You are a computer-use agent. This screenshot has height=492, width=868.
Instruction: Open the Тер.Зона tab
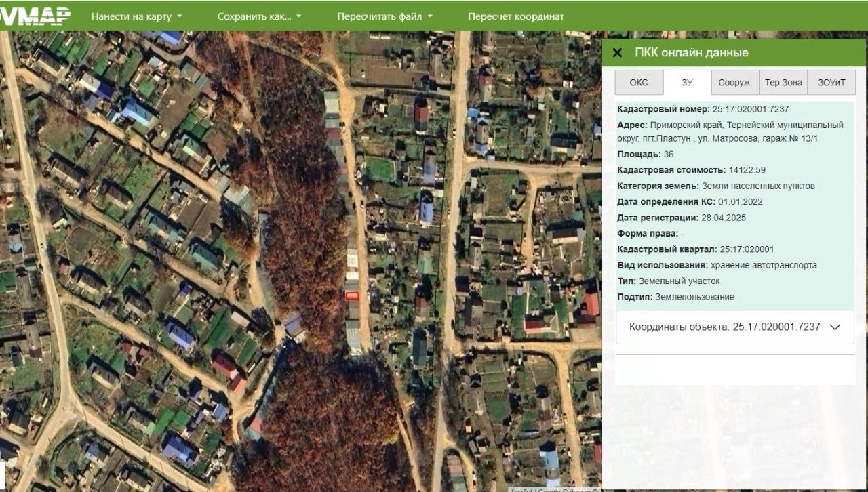[x=783, y=83]
